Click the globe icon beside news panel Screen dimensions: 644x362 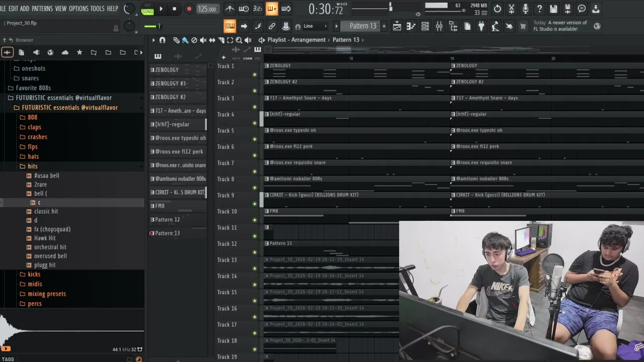(x=597, y=26)
